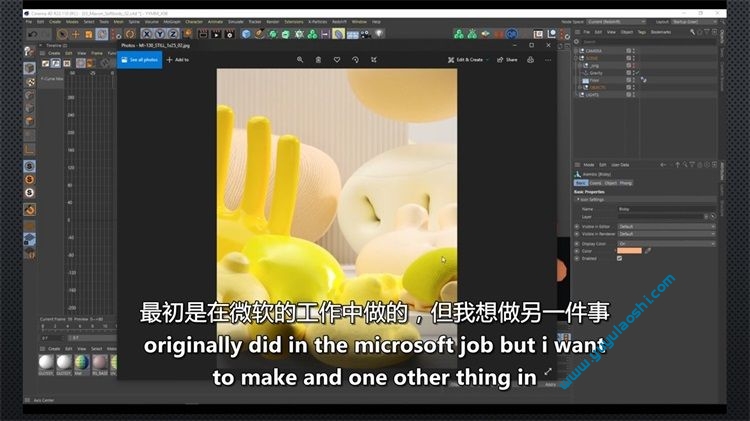The height and width of the screenshot is (421, 750).
Task: Toggle the Enabled checkbox
Action: (620, 258)
